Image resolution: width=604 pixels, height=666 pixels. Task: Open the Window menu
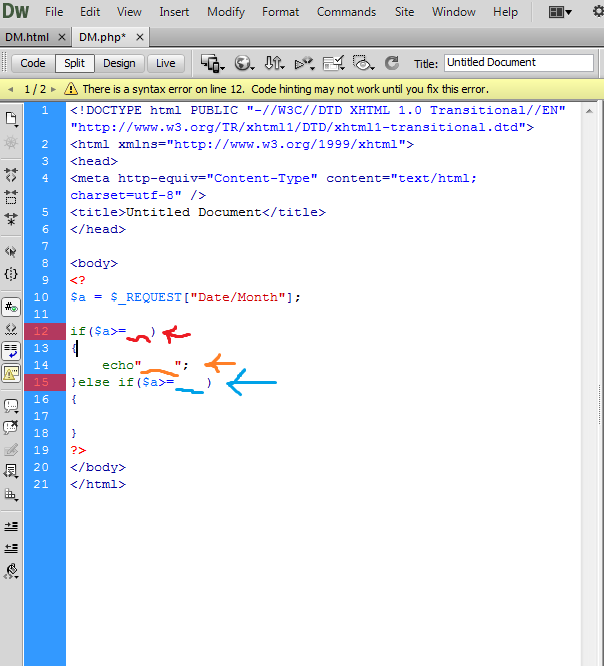[x=454, y=12]
